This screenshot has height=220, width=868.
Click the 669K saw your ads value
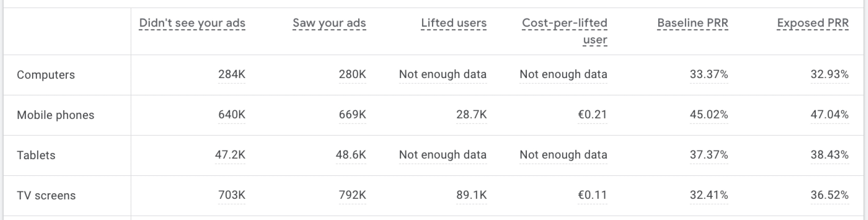[352, 114]
